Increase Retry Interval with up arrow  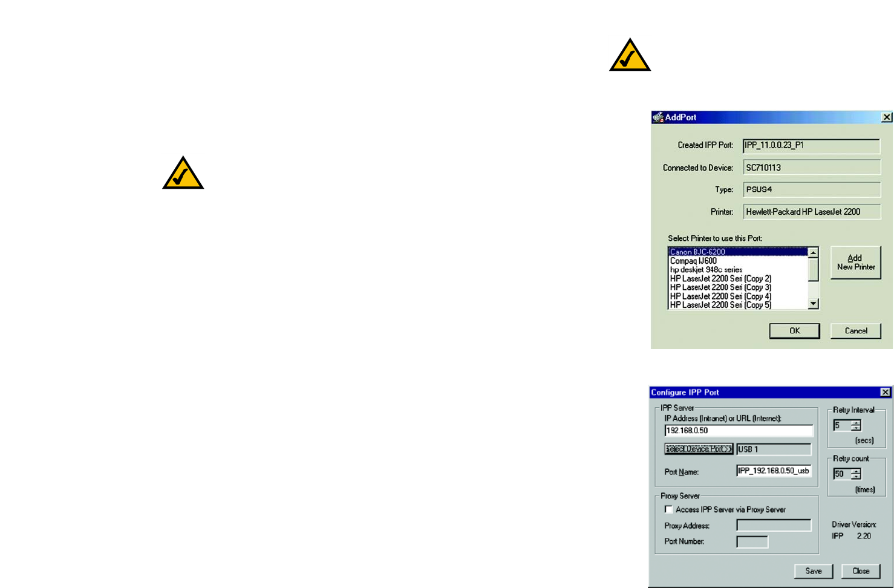point(855,423)
